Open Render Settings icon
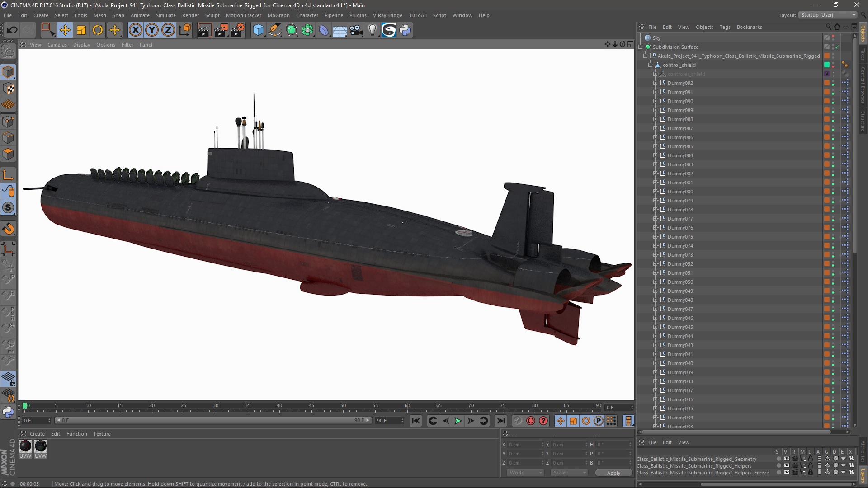 coord(238,30)
